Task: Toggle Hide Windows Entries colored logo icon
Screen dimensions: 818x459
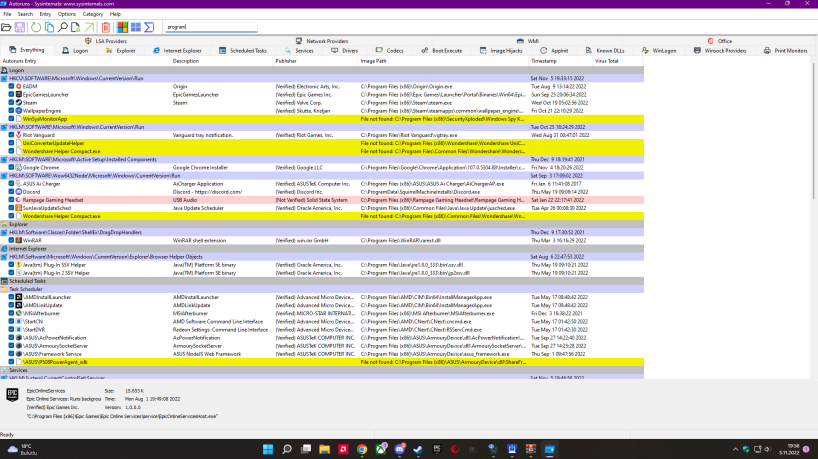Action: [x=123, y=27]
